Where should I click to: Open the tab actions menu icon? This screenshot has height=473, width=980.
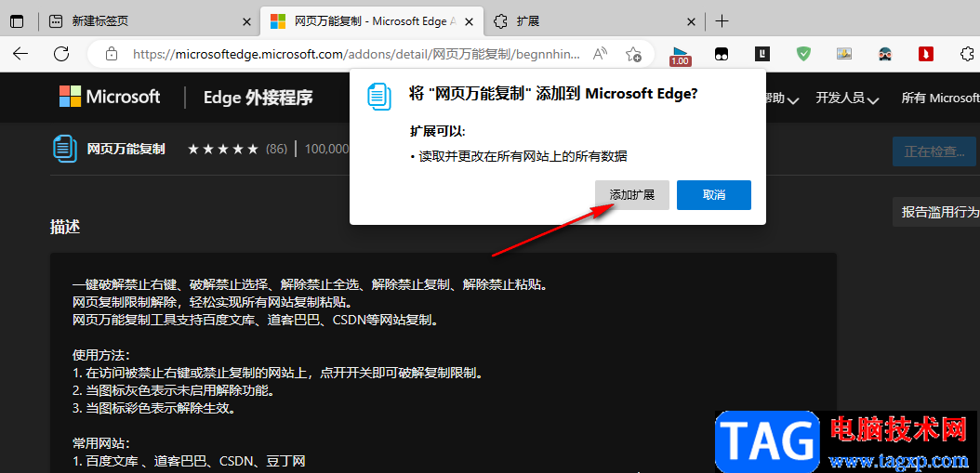pos(17,21)
